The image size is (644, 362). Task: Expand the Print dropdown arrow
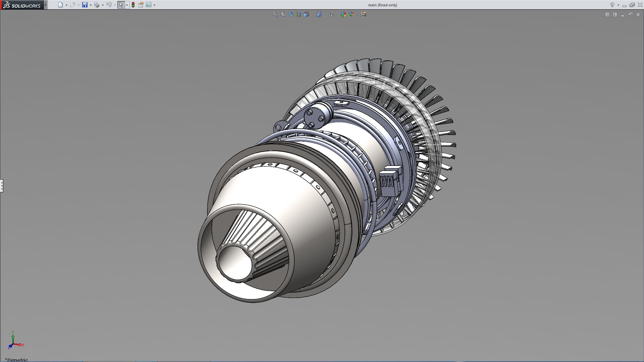tap(103, 5)
